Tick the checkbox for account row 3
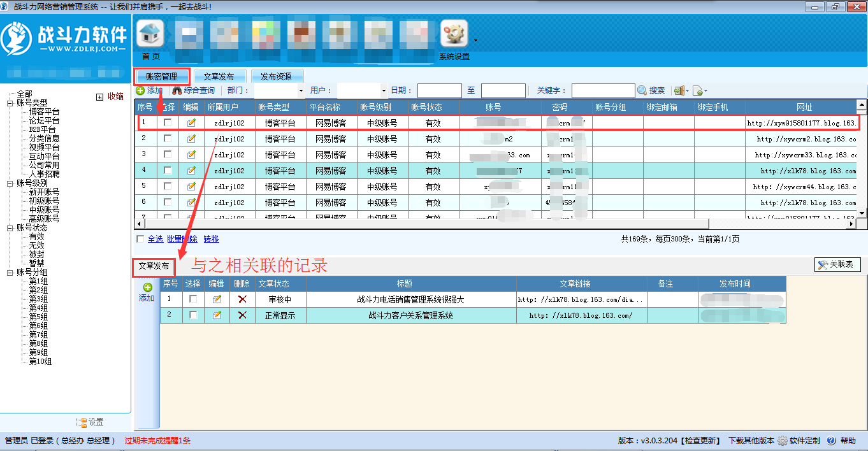 point(168,154)
